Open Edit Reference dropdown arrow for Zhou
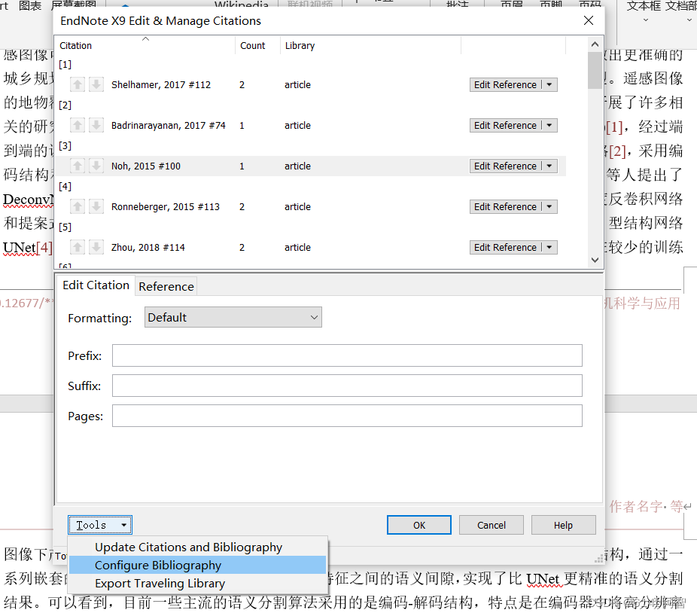Image resolution: width=697 pixels, height=616 pixels. click(x=550, y=247)
